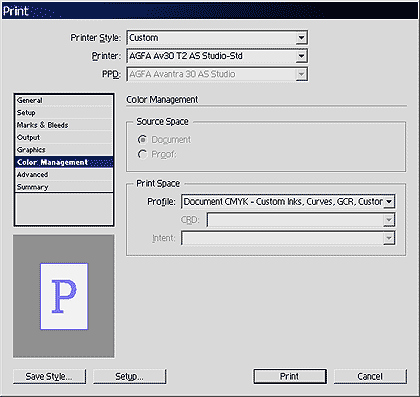420x397 pixels.
Task: Open the Advanced panel
Action: click(64, 174)
